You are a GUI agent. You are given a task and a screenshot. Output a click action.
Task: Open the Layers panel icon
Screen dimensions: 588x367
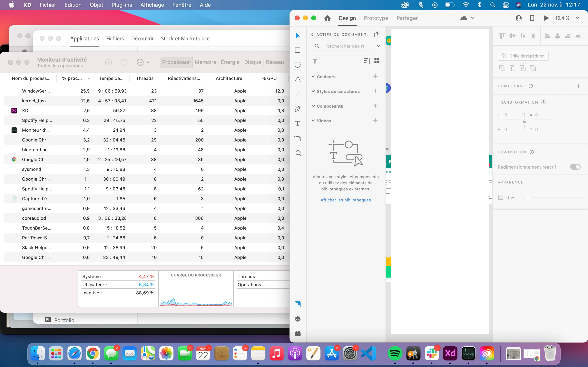click(x=298, y=319)
